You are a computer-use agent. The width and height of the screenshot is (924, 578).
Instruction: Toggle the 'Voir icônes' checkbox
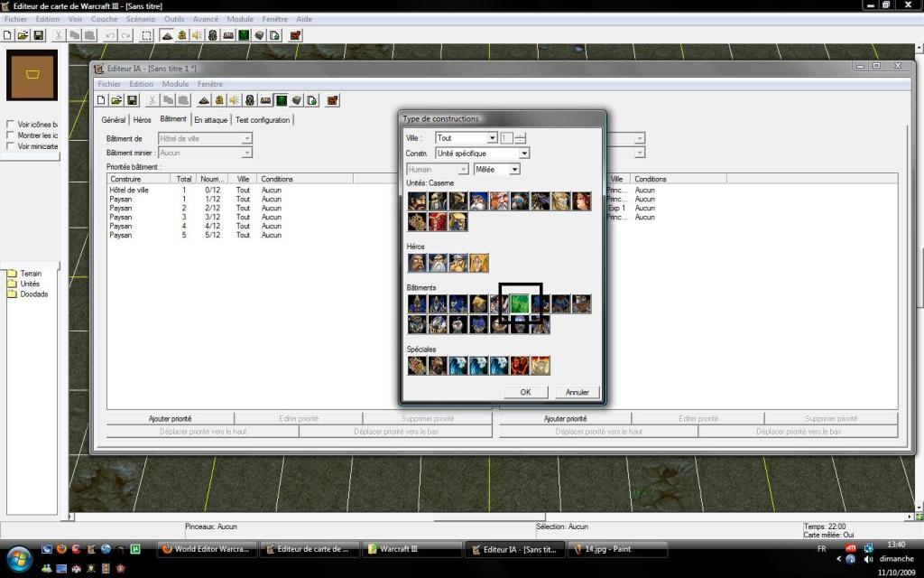coord(10,125)
